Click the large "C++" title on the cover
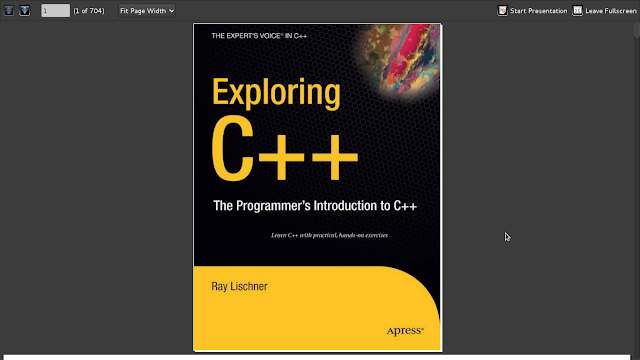This screenshot has width=640, height=360. point(284,149)
